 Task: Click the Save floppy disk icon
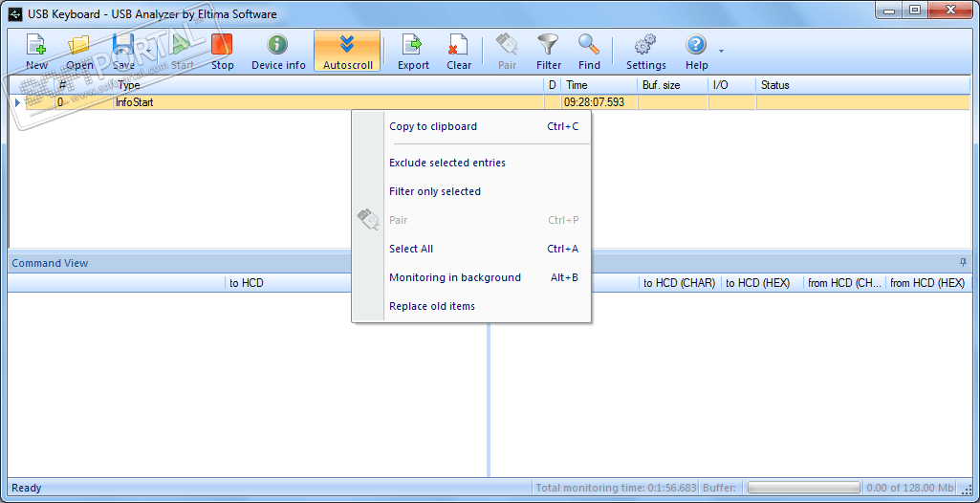point(123,45)
